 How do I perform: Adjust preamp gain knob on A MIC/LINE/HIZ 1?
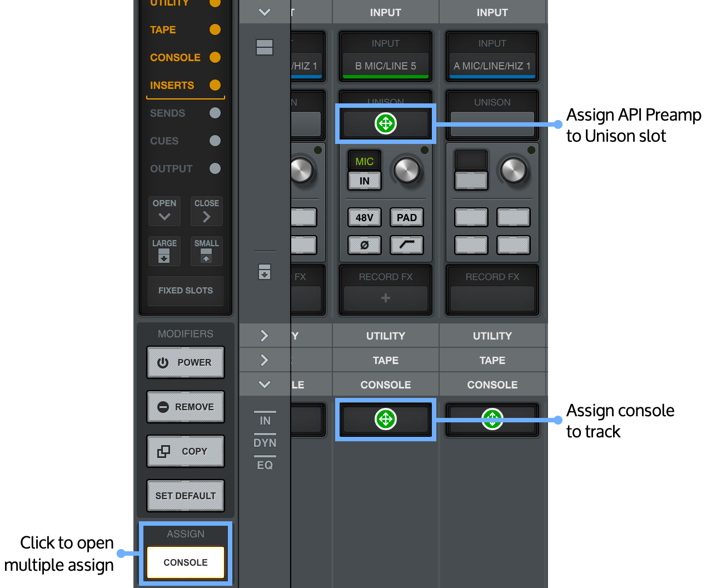(514, 170)
